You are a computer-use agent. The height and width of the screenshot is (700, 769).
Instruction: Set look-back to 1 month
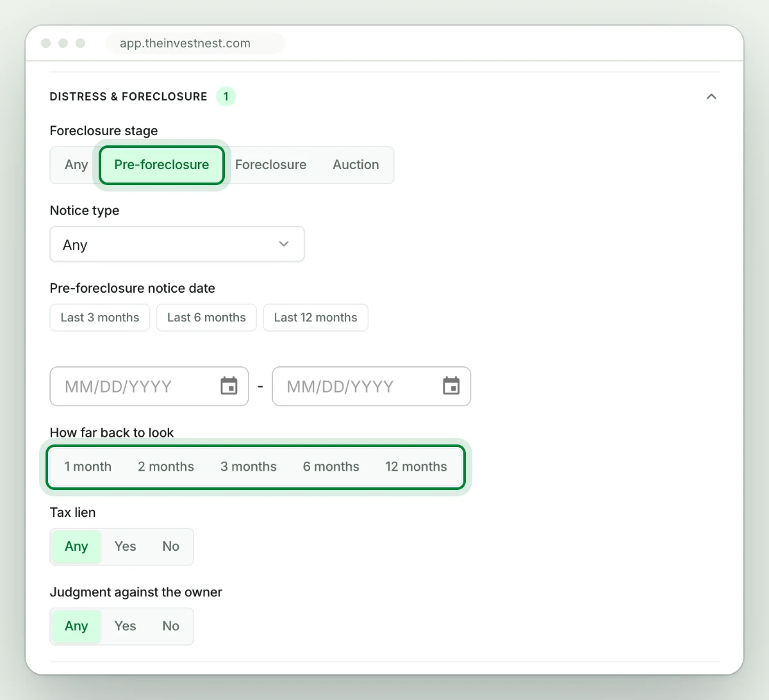tap(88, 467)
